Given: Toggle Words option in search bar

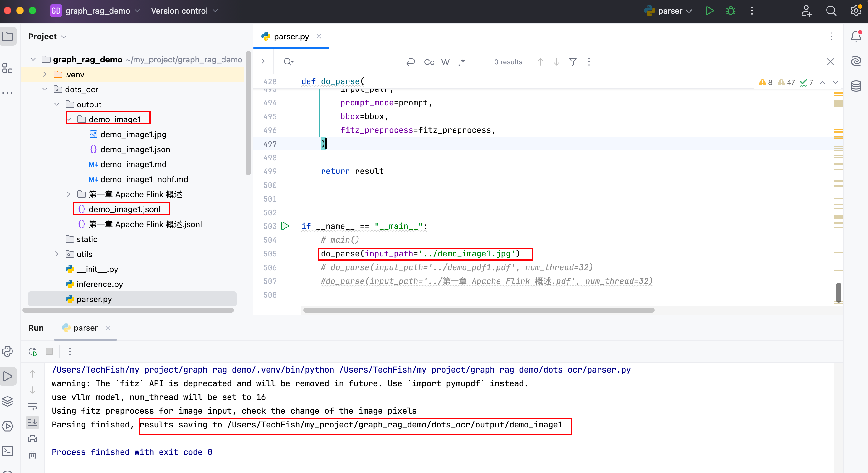Looking at the screenshot, I should tap(445, 62).
